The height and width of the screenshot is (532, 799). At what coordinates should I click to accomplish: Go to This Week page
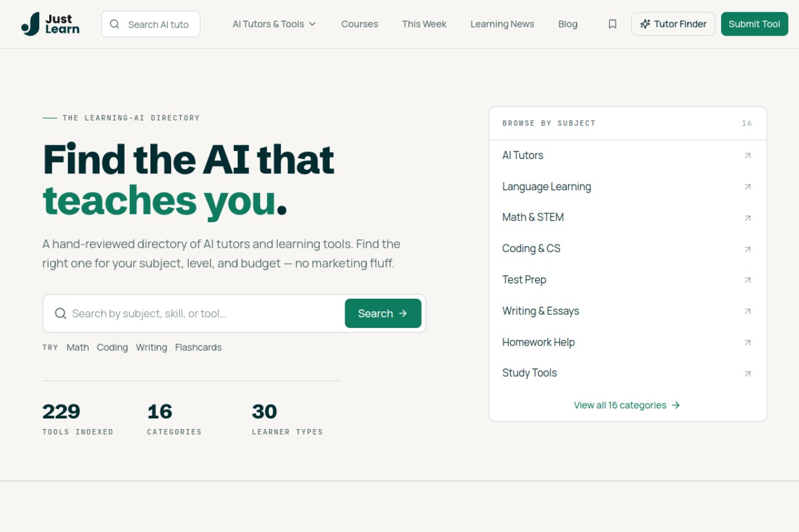click(424, 24)
